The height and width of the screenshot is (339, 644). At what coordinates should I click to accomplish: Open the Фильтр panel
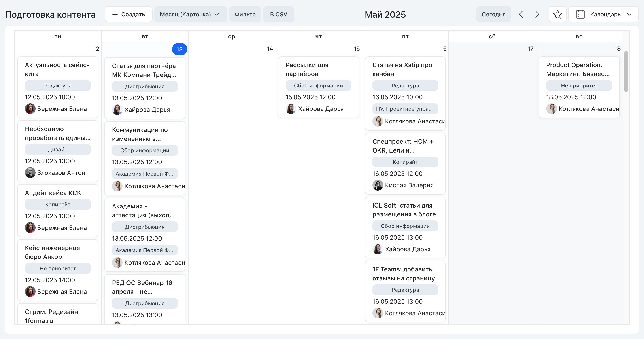(245, 14)
